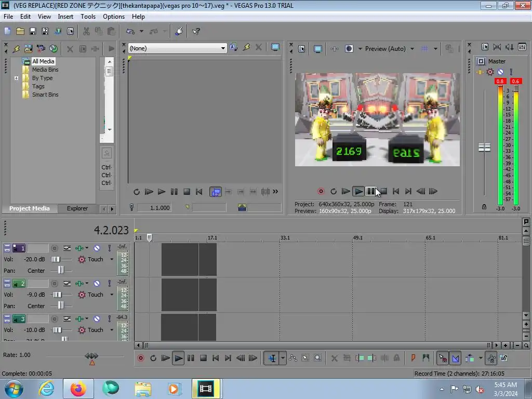The image size is (532, 399).
Task: Click the Split Screen View icon in preview
Action: click(349, 49)
